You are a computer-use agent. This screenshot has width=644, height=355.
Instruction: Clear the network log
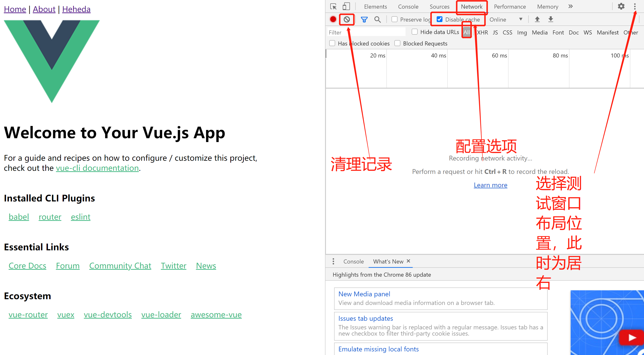347,19
